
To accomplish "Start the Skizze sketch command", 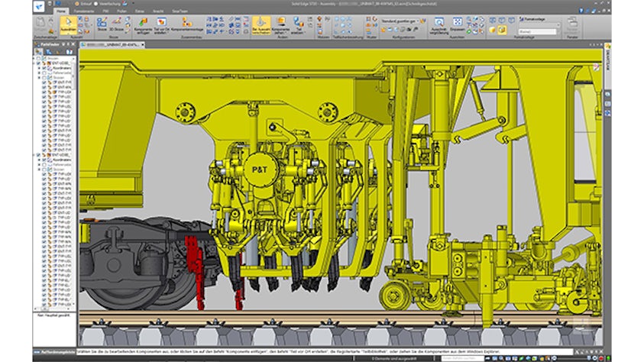I will pos(102,24).
